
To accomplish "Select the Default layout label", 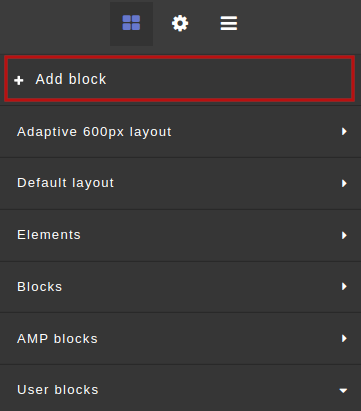I will coord(65,183).
